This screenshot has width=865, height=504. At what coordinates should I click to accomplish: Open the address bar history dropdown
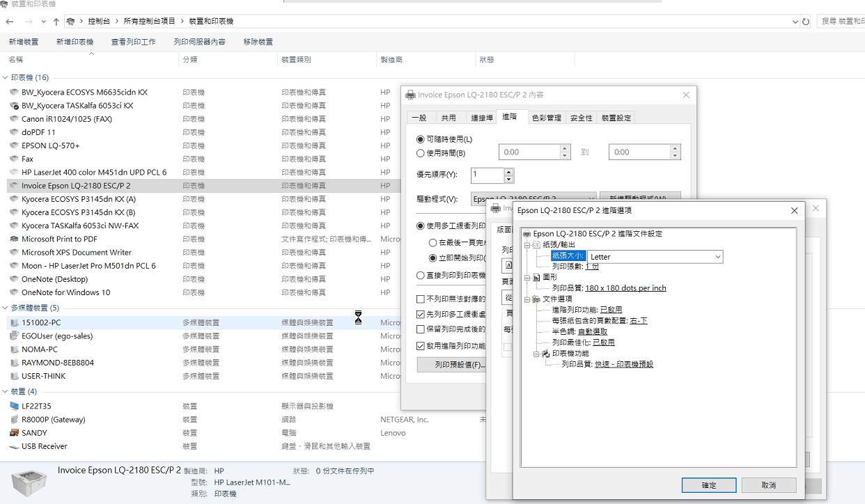795,22
